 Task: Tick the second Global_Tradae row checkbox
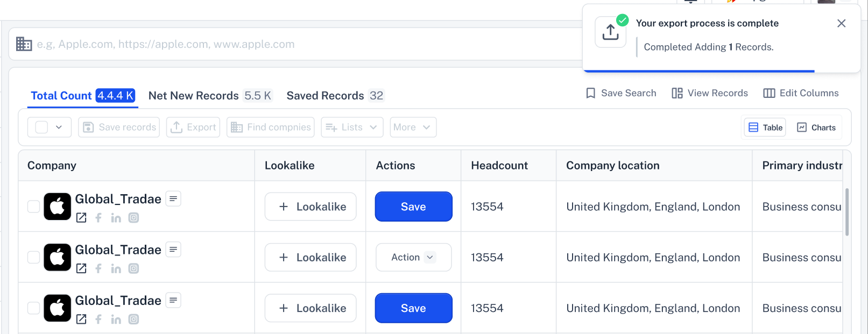(x=33, y=257)
